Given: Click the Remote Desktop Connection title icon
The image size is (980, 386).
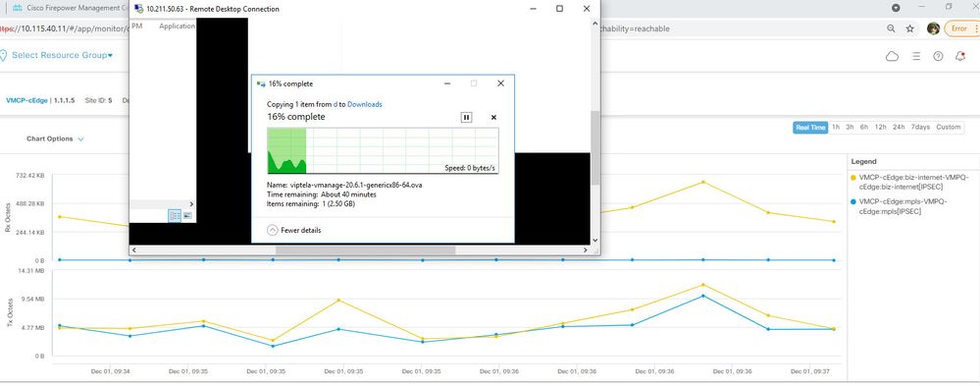Looking at the screenshot, I should (138, 9).
